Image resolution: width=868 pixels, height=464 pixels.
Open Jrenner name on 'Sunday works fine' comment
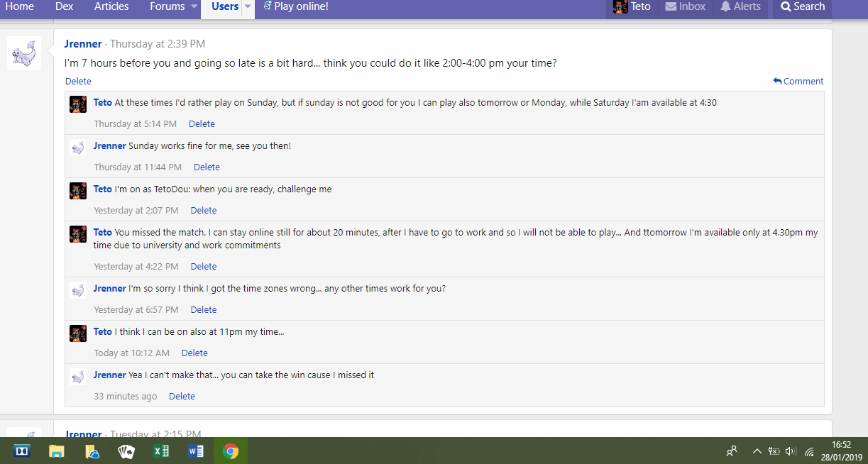coord(109,145)
